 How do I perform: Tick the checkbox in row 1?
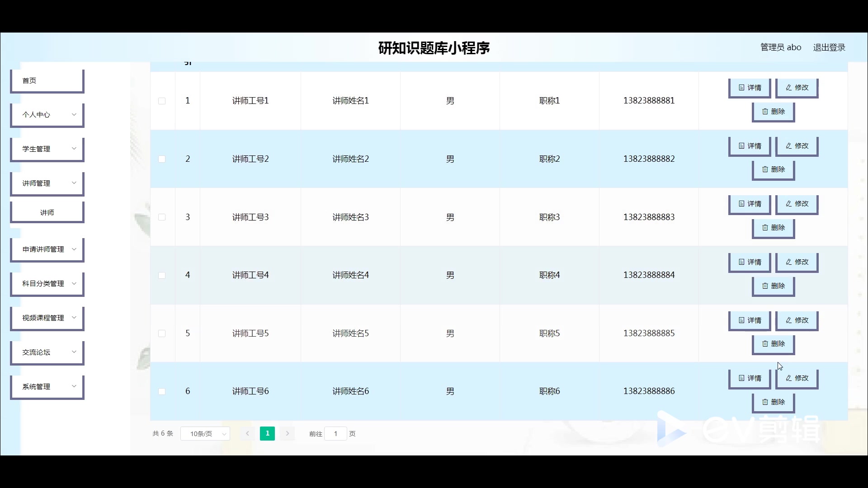click(x=162, y=101)
